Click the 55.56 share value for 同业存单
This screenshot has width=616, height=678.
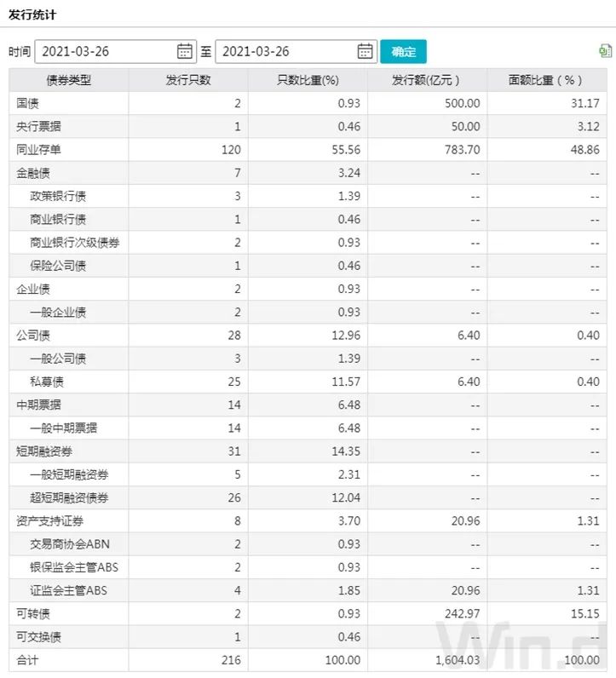(346, 150)
